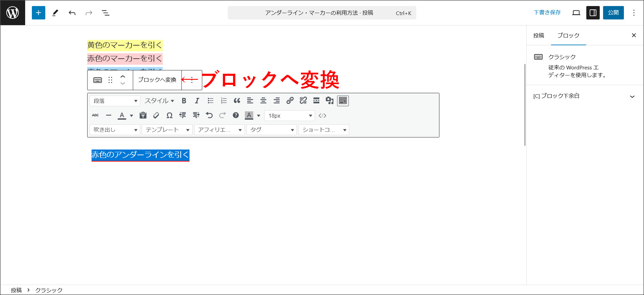Insert the Read More tag icon
Viewport: 644px width, 295px height.
(x=316, y=101)
